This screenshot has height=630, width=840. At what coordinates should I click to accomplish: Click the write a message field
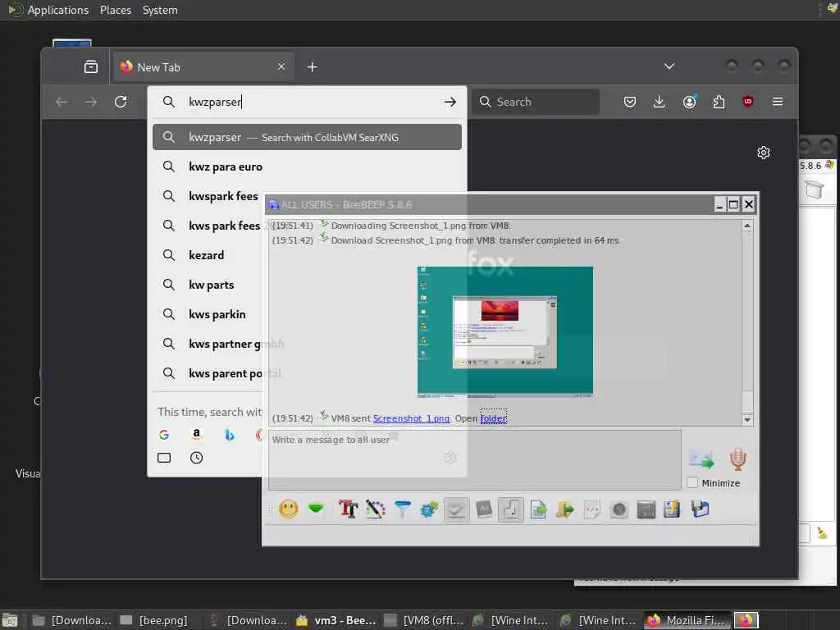475,459
